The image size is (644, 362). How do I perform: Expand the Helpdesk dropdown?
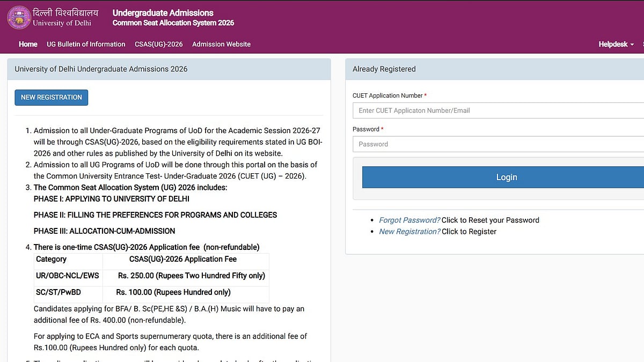[x=616, y=44]
